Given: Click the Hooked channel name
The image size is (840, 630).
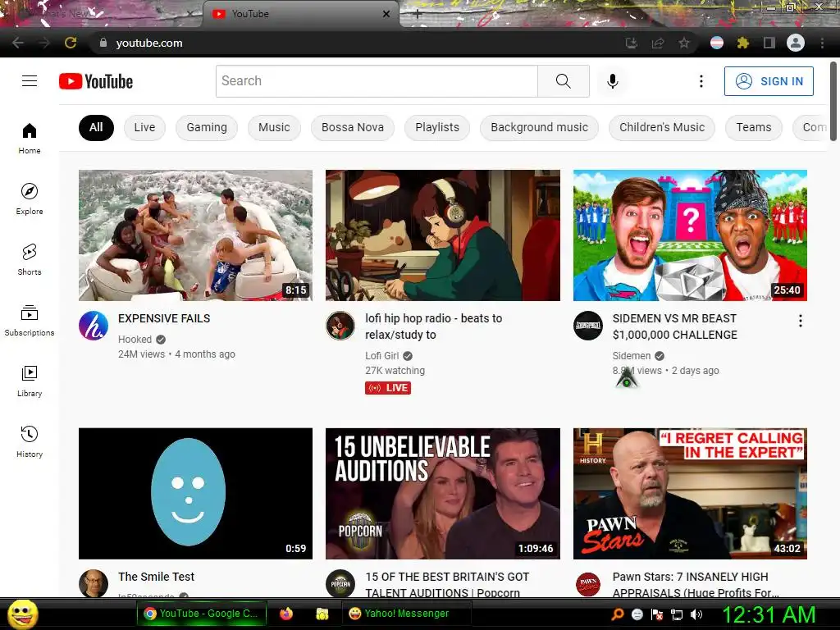Looking at the screenshot, I should [x=135, y=339].
